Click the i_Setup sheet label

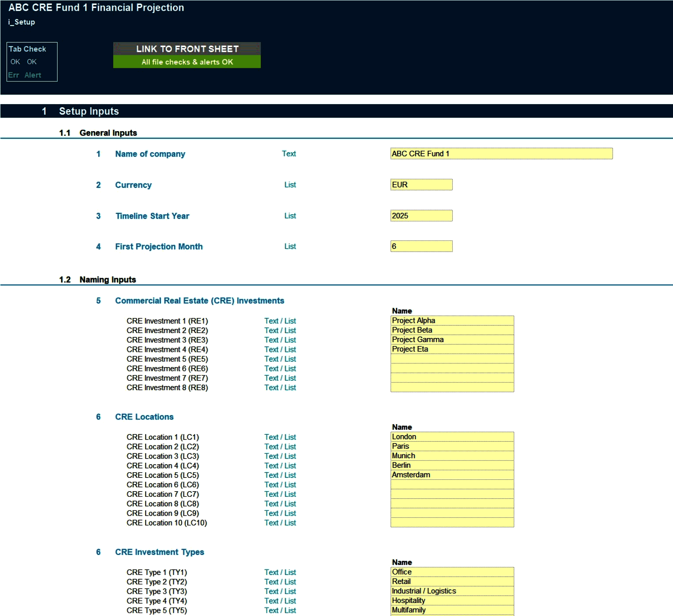[x=21, y=22]
